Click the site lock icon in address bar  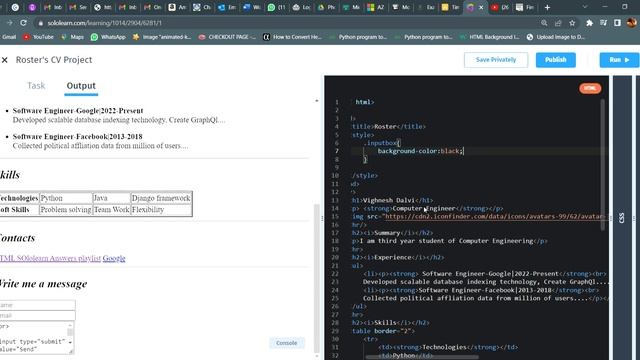click(40, 23)
